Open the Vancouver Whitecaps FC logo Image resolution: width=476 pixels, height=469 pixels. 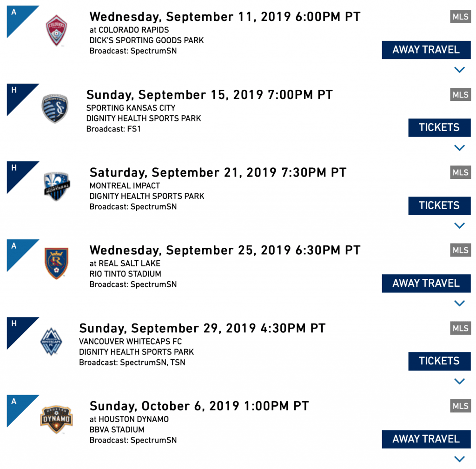(51, 342)
